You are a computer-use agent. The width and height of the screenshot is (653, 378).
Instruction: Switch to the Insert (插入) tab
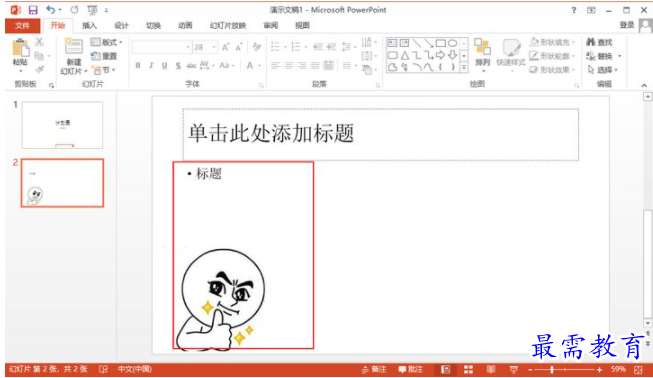[89, 25]
